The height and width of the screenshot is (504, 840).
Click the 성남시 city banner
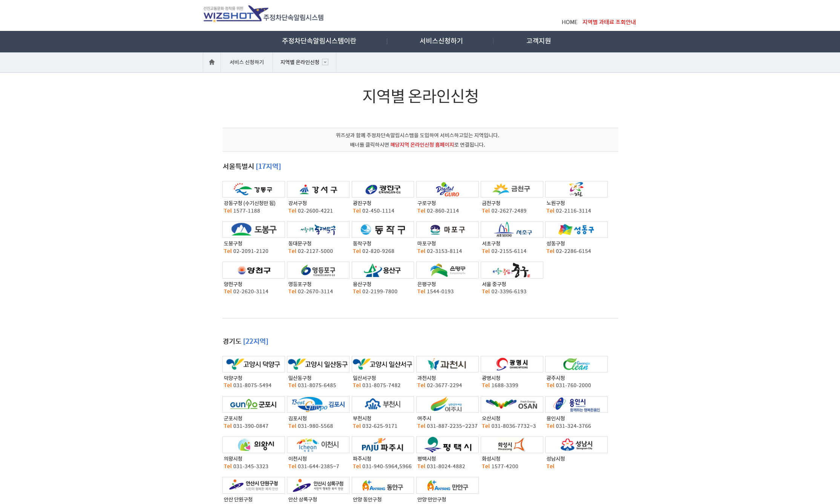click(576, 445)
